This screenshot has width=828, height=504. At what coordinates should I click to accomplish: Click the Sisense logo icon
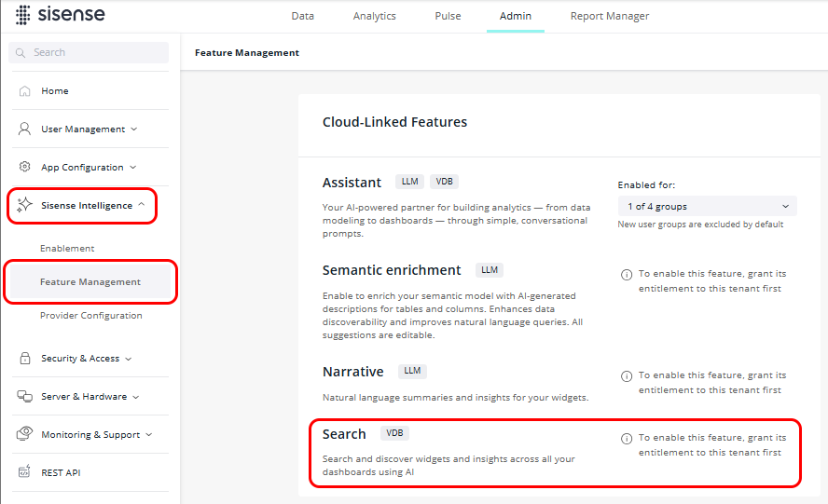(22, 15)
